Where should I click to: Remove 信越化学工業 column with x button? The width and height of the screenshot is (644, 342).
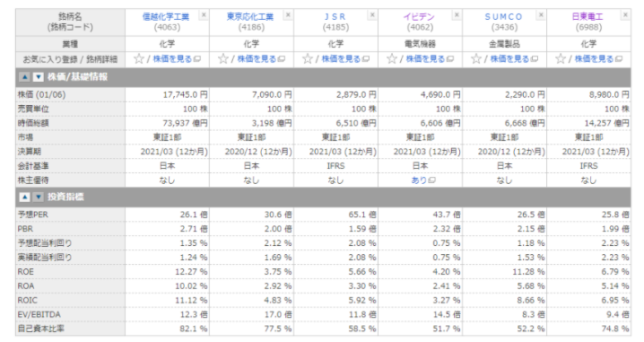(x=204, y=15)
